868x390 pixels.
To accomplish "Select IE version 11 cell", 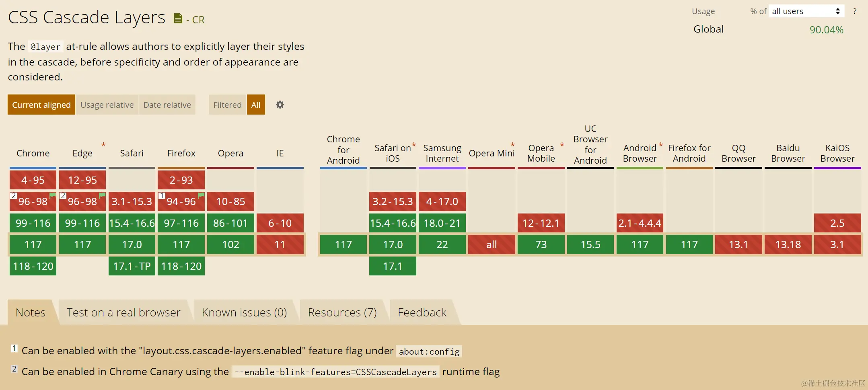I will [280, 244].
